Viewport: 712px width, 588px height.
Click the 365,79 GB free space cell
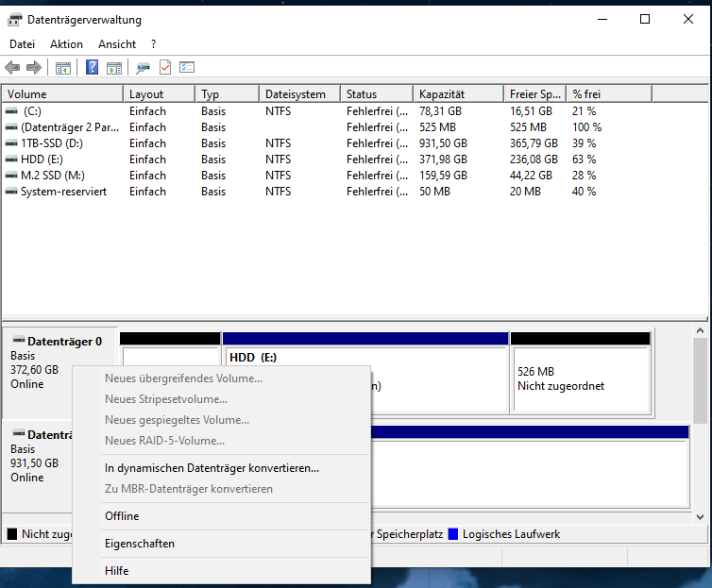(534, 143)
